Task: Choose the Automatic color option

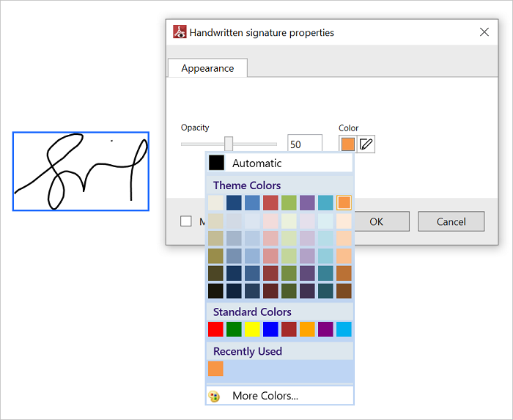Action: coord(256,163)
